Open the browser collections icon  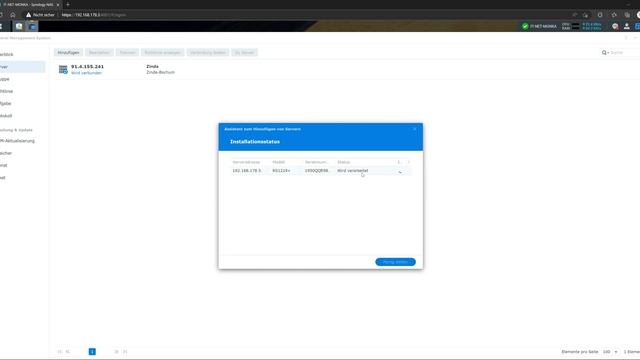pos(627,15)
